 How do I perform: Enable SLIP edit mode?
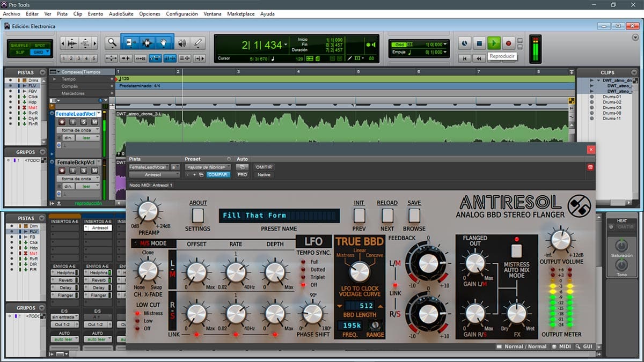19,52
